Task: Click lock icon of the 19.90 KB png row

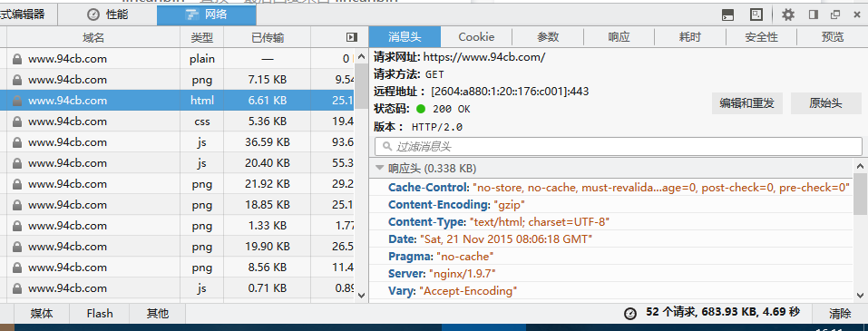Action: tap(16, 247)
